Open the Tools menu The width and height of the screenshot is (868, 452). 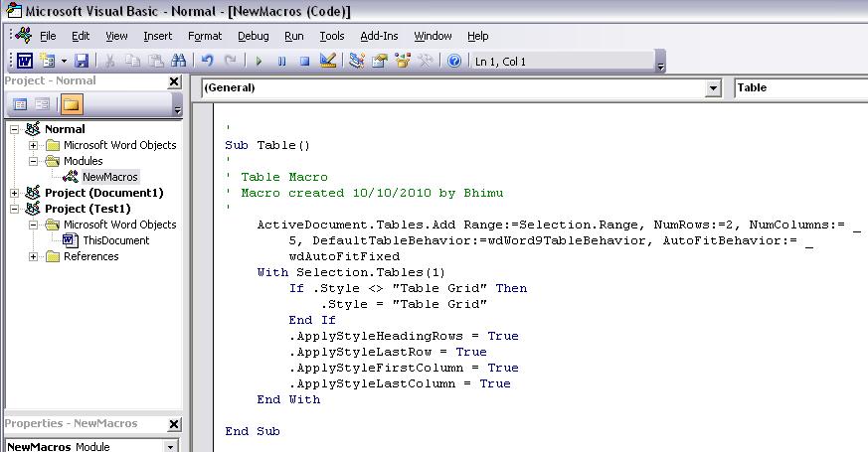331,36
